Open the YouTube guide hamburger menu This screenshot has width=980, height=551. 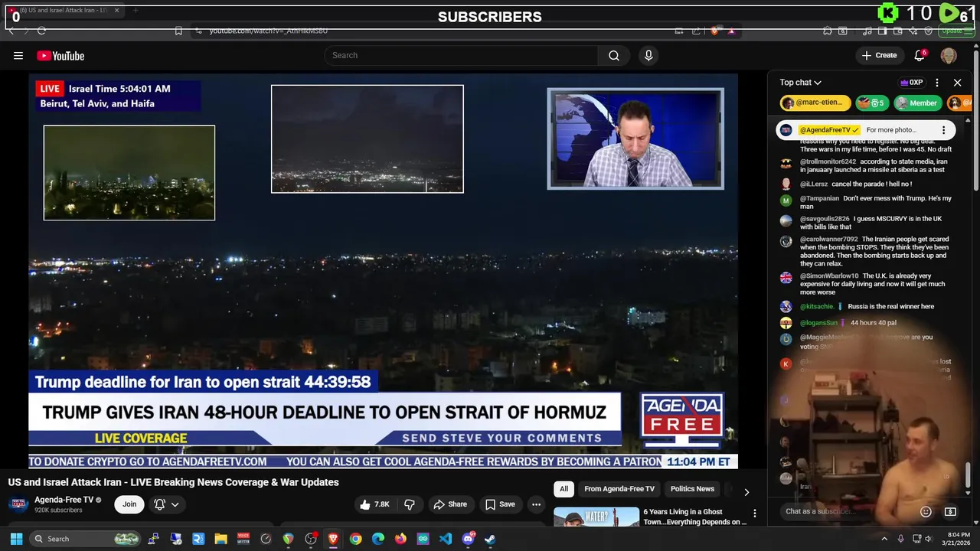click(x=18, y=55)
